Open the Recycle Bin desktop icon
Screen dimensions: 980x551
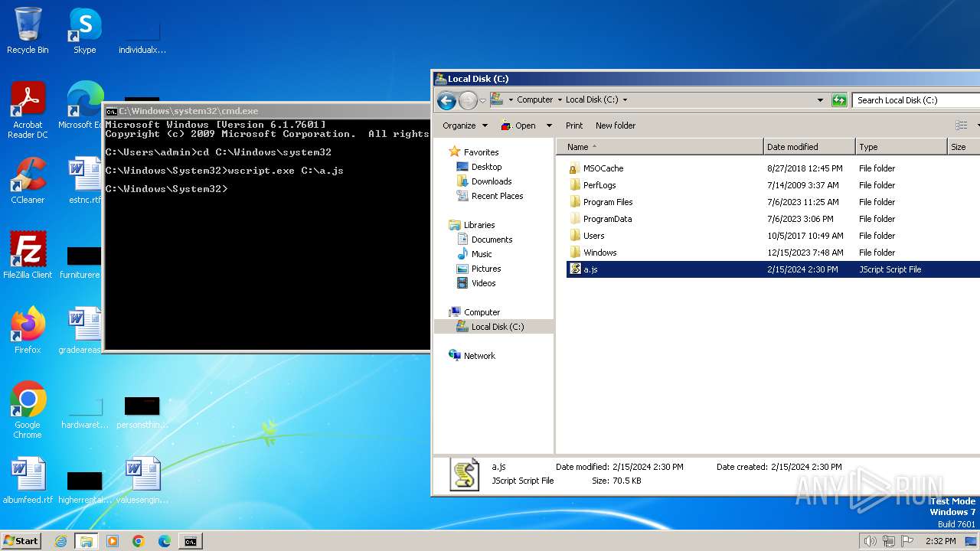[28, 31]
